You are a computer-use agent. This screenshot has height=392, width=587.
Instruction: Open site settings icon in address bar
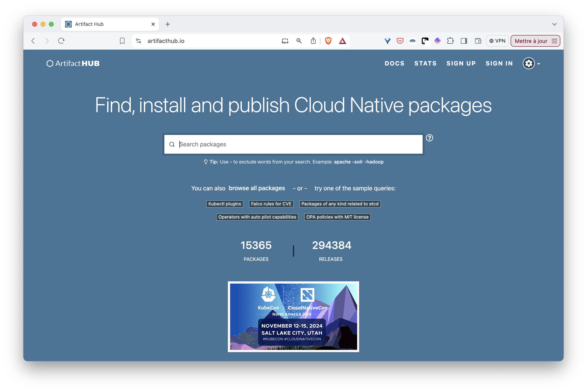coord(139,41)
